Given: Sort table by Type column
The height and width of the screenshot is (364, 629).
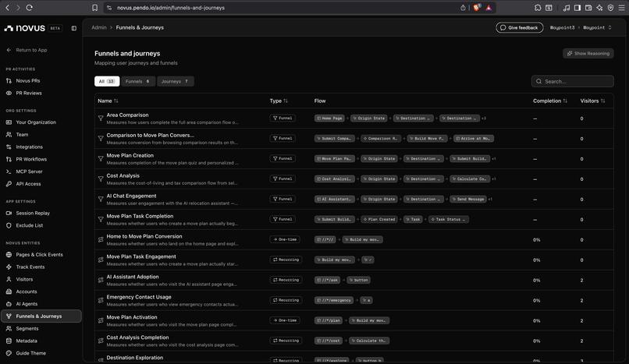Looking at the screenshot, I should click(x=279, y=101).
